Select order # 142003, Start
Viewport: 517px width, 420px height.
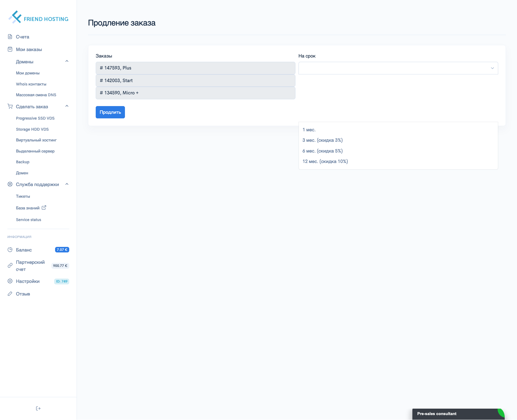(195, 81)
